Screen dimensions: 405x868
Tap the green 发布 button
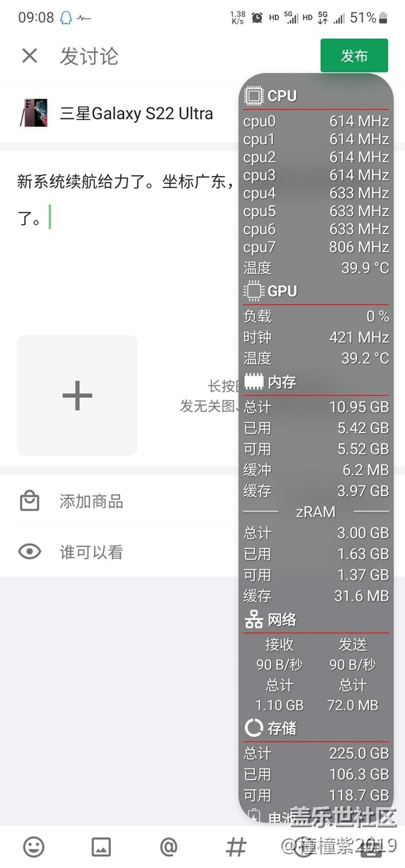pos(354,56)
